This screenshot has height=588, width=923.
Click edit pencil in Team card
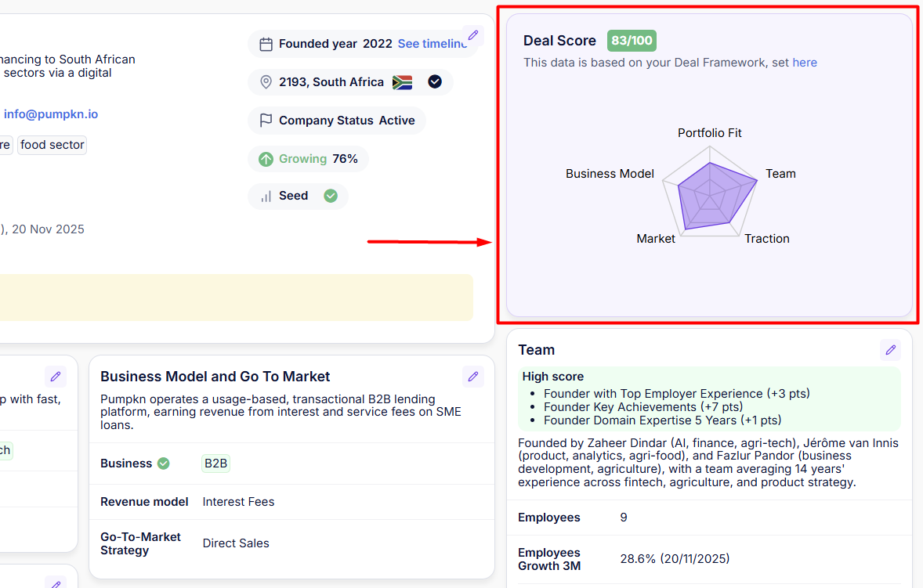pyautogui.click(x=890, y=350)
